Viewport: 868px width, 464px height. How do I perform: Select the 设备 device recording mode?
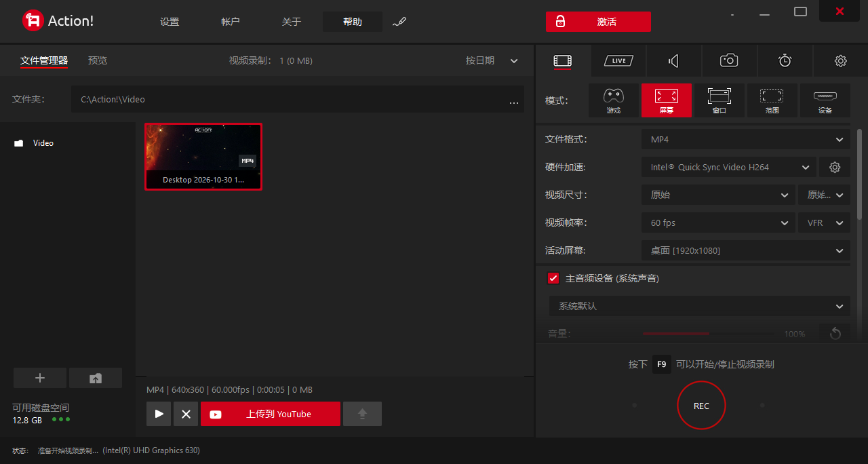coord(825,100)
